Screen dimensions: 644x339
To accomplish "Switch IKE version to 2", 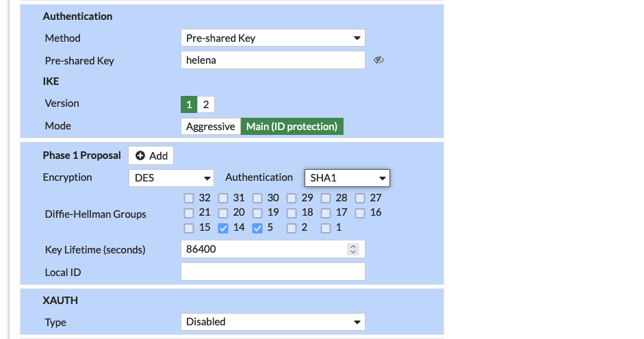I will 206,104.
